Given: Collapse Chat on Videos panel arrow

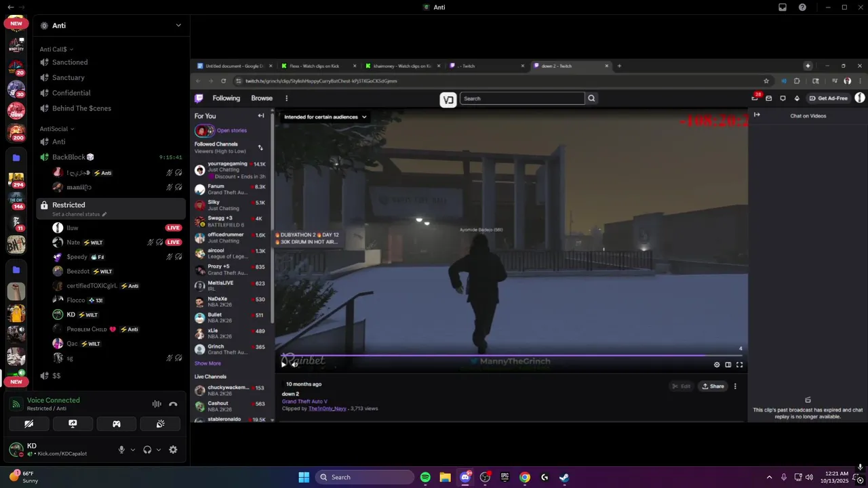Looking at the screenshot, I should 757,115.
